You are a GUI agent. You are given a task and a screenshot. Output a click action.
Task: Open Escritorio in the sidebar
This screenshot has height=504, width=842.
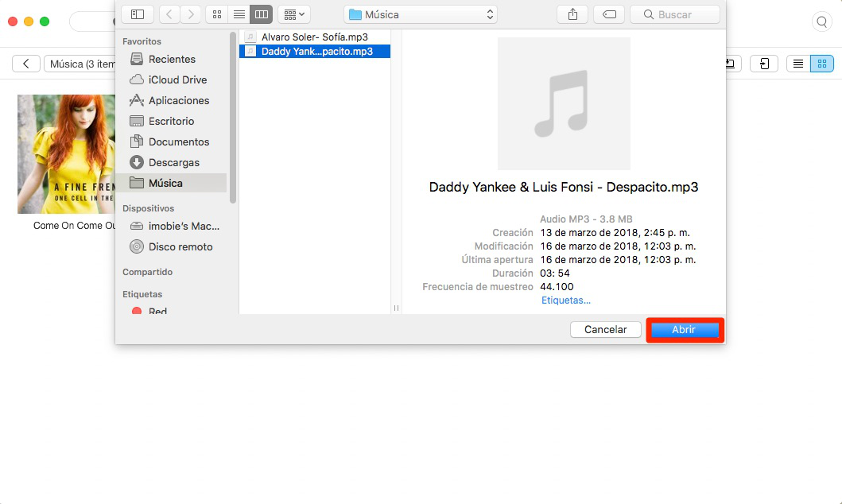click(171, 121)
